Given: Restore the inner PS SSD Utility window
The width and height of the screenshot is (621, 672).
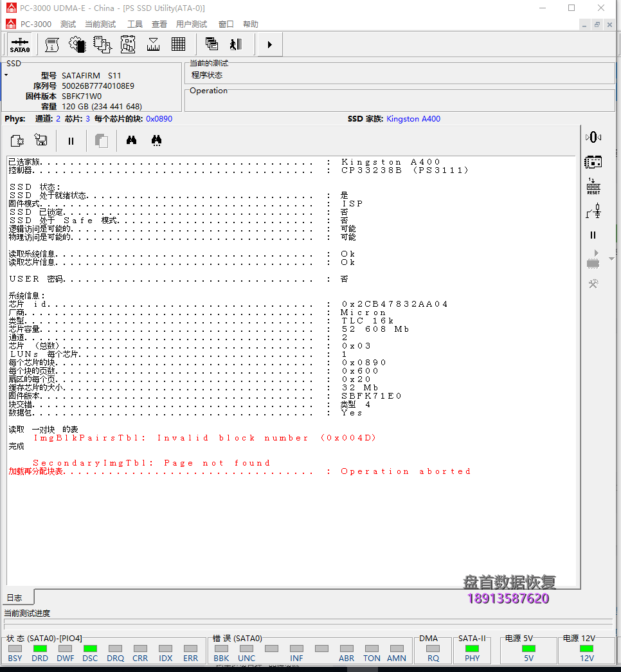Looking at the screenshot, I should 597,25.
